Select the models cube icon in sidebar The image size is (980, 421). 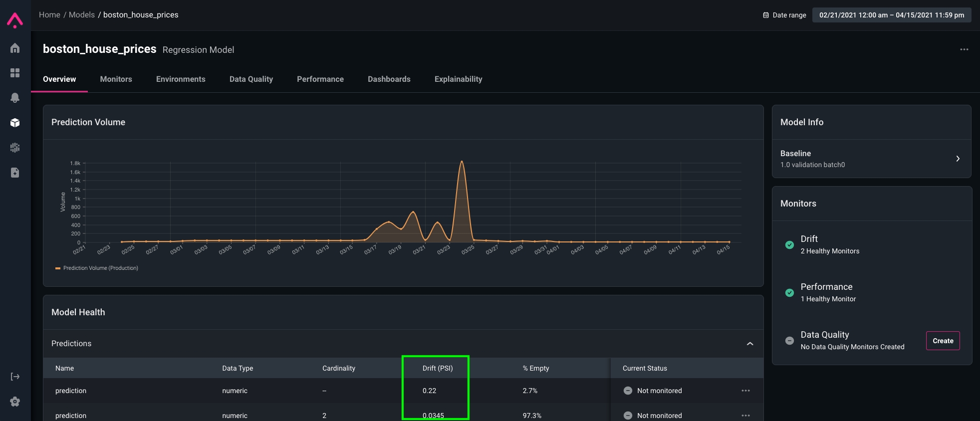click(15, 123)
